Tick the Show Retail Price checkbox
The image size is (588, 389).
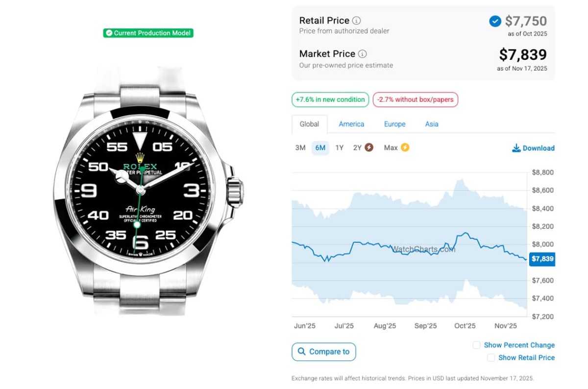point(491,358)
